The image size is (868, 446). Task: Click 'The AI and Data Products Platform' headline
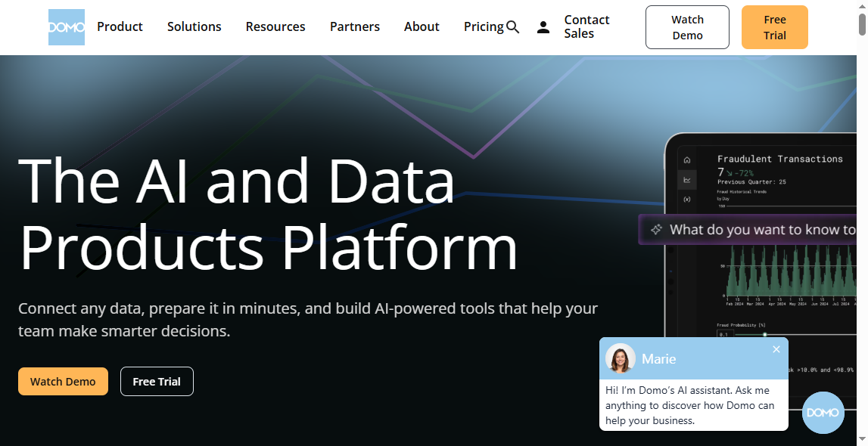tap(269, 214)
